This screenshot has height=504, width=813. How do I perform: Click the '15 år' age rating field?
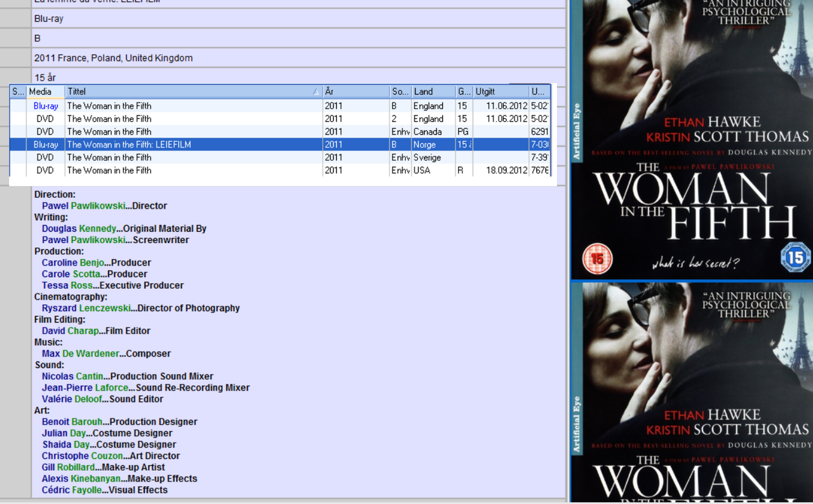299,77
